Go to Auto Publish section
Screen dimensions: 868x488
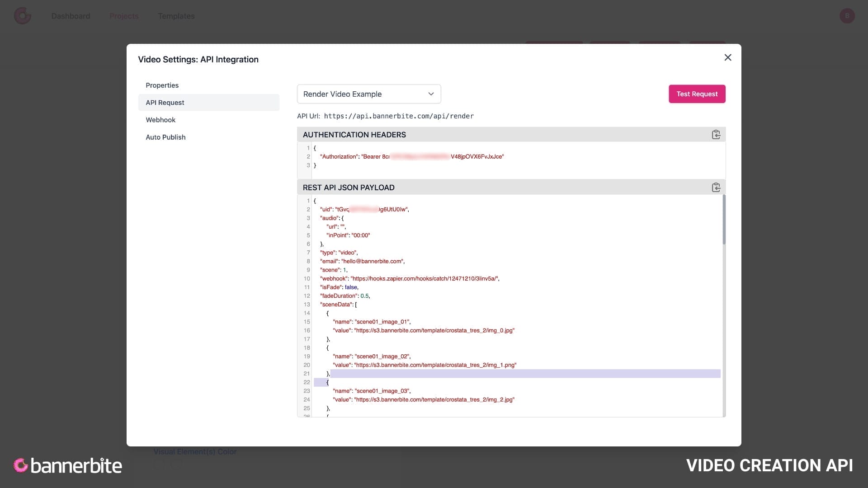(x=165, y=137)
